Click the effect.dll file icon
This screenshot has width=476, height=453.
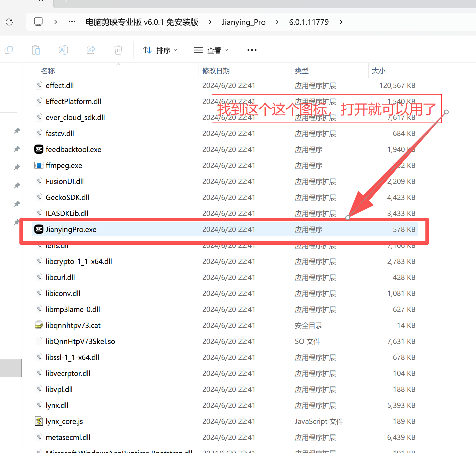point(39,85)
